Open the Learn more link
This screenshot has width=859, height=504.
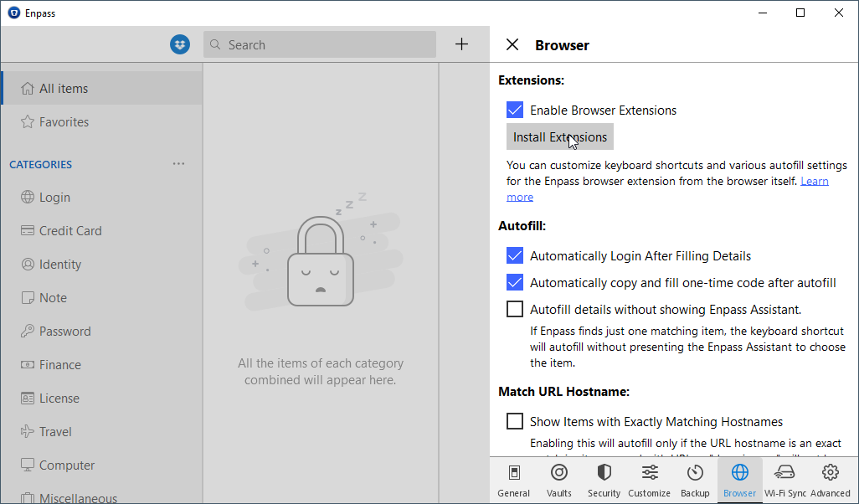click(x=814, y=181)
